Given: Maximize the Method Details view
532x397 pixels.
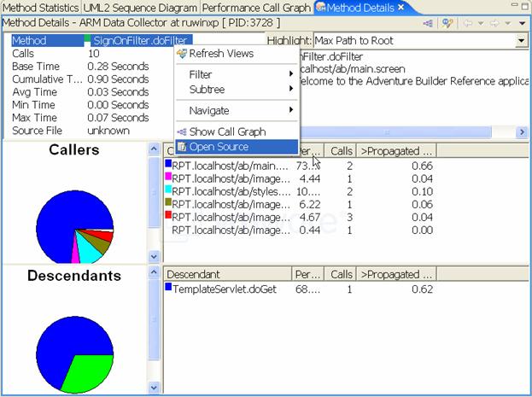Looking at the screenshot, I should 525,7.
